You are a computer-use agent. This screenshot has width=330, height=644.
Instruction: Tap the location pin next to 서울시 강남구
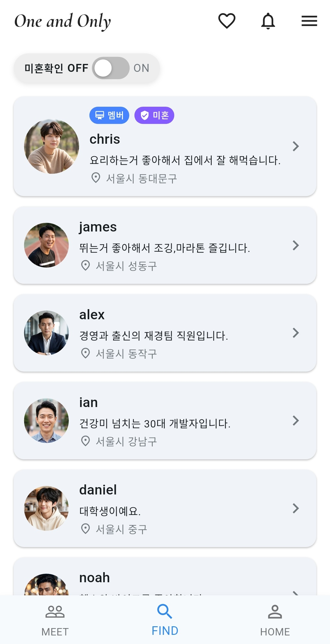[x=85, y=441]
